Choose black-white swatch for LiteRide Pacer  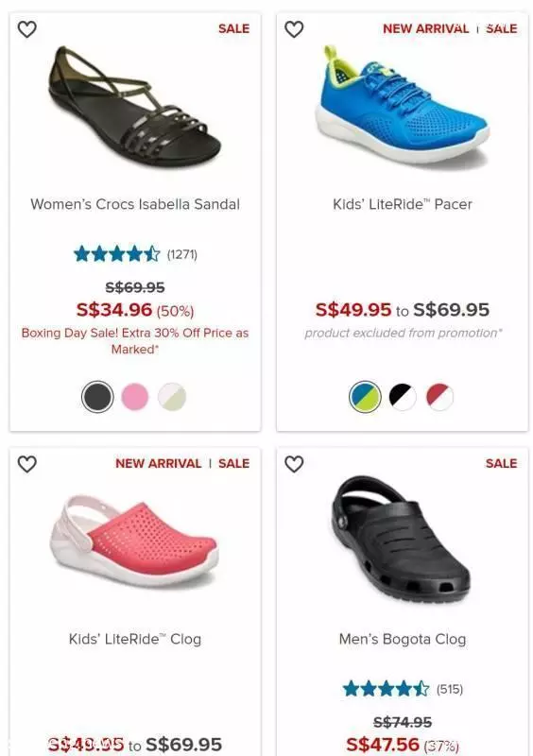[403, 396]
